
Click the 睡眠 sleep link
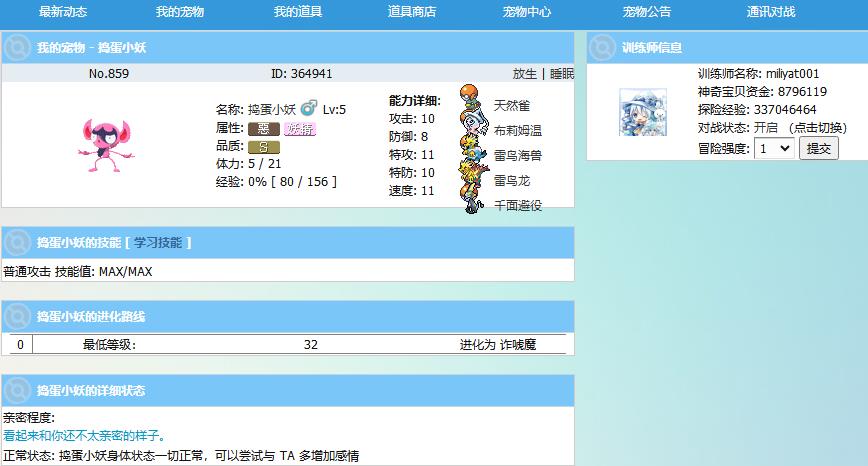561,74
